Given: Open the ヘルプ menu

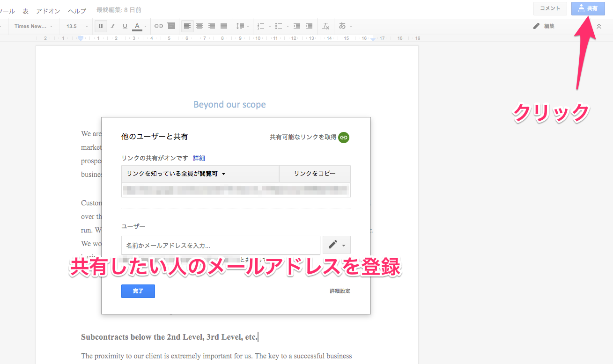Looking at the screenshot, I should (77, 10).
